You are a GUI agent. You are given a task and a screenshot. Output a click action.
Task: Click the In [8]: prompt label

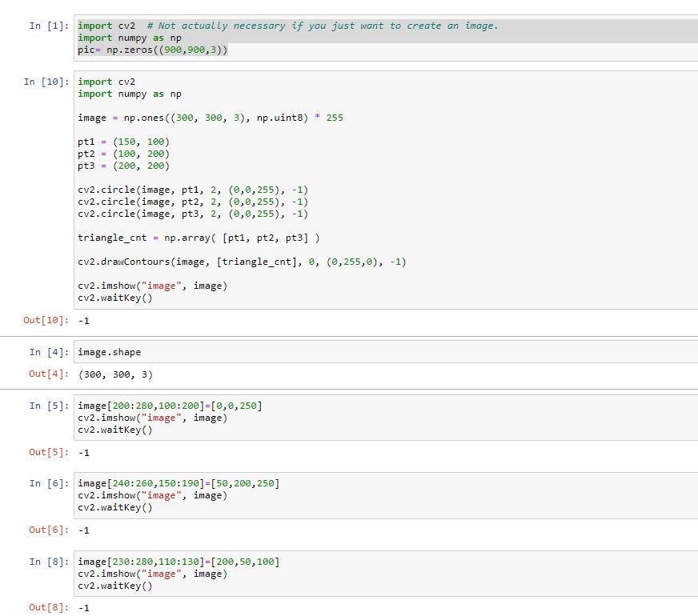click(x=49, y=562)
